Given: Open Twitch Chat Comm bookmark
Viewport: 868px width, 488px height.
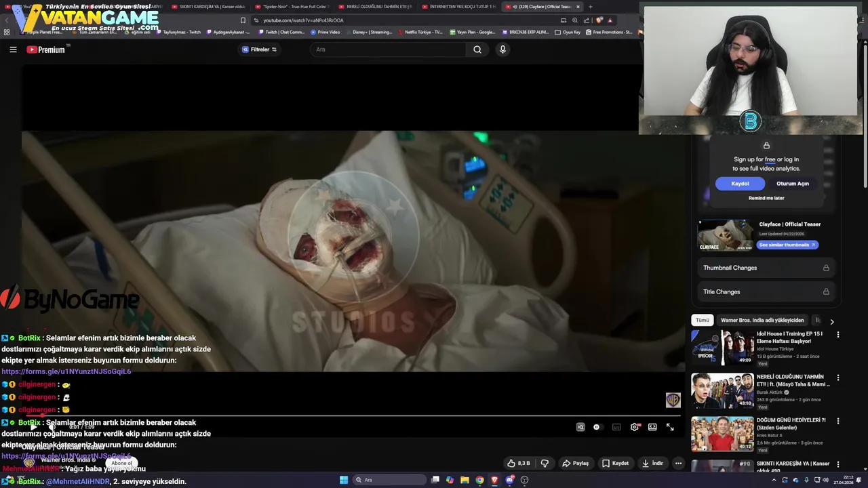Looking at the screenshot, I should point(281,32).
